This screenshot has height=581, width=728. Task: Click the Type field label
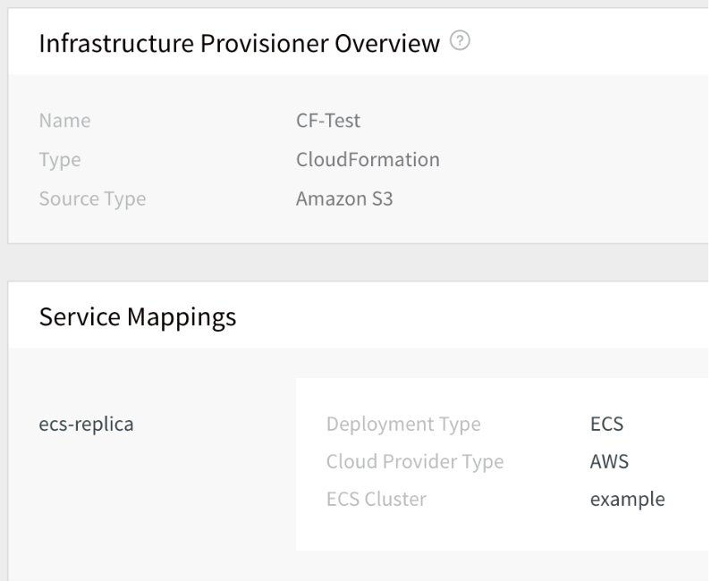pyautogui.click(x=60, y=160)
